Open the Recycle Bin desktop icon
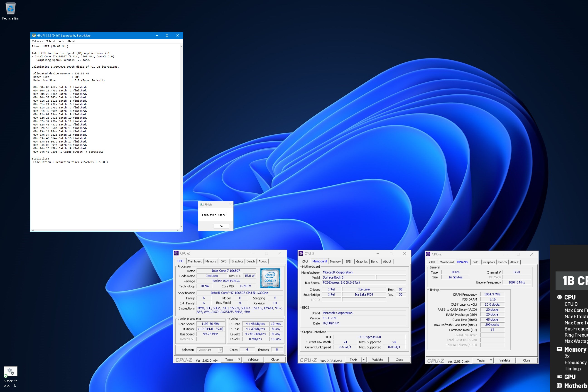The height and width of the screenshot is (392, 588). pos(10,11)
